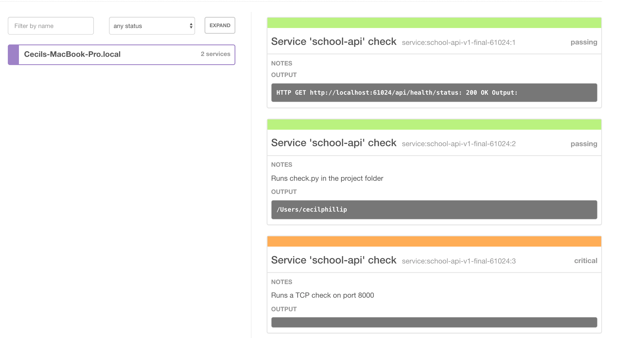This screenshot has height=338, width=644.
Task: Click the 'passing' status on the first check
Action: pyautogui.click(x=584, y=42)
